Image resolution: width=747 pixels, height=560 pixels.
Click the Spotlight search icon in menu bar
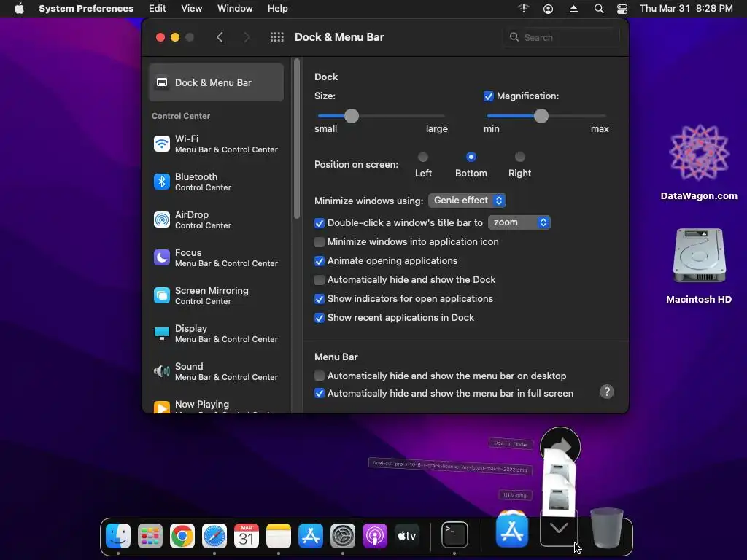[x=599, y=9]
